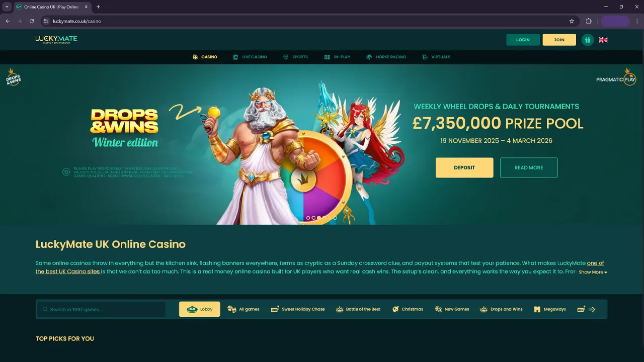Open the browser extensions icon
Image resolution: width=644 pixels, height=362 pixels.
point(589,21)
